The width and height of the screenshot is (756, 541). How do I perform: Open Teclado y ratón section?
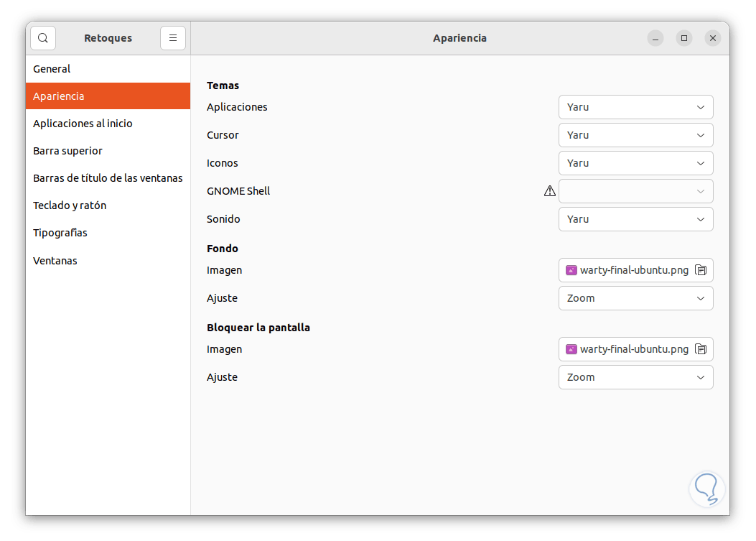pos(70,205)
